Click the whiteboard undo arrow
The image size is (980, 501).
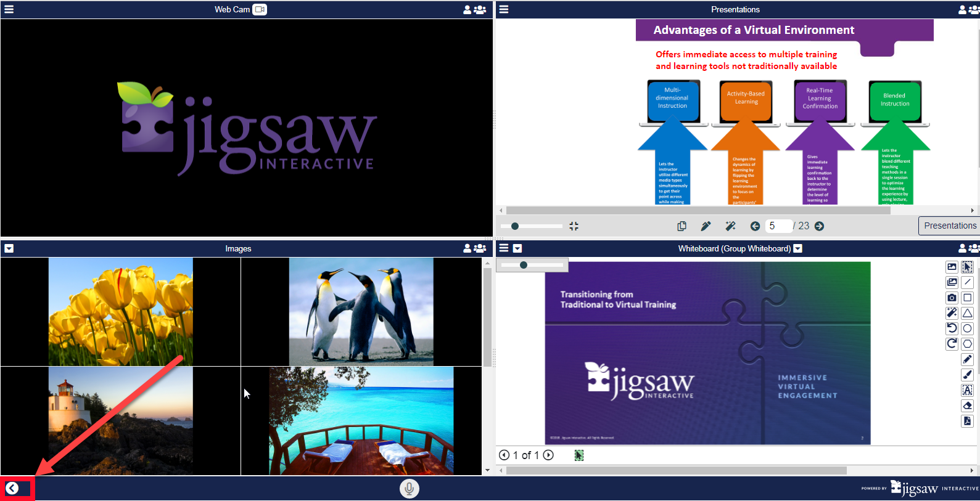coord(952,328)
